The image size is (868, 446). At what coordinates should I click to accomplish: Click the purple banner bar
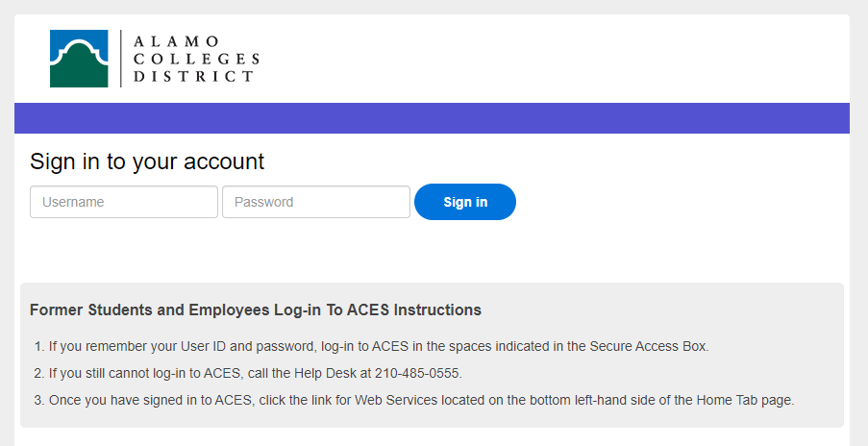(x=432, y=118)
